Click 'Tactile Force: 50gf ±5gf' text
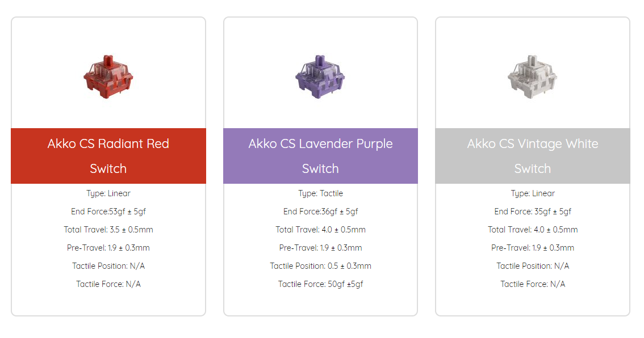 pyautogui.click(x=320, y=284)
